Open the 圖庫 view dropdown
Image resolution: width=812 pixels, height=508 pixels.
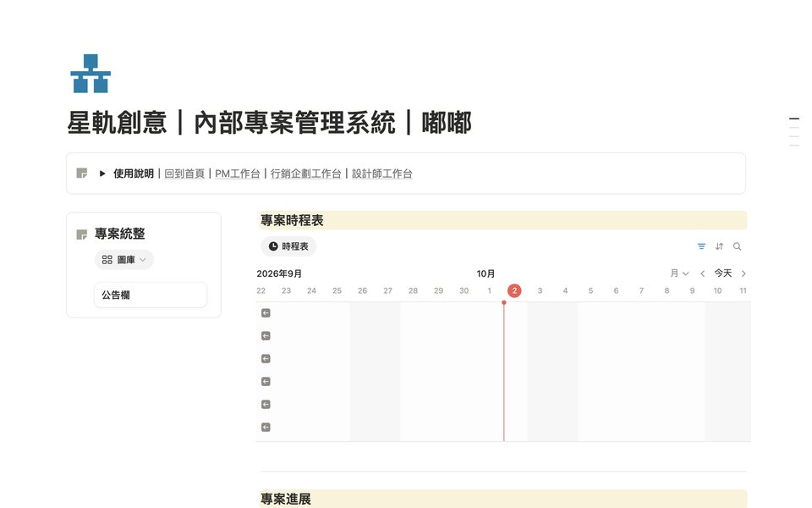pos(124,260)
